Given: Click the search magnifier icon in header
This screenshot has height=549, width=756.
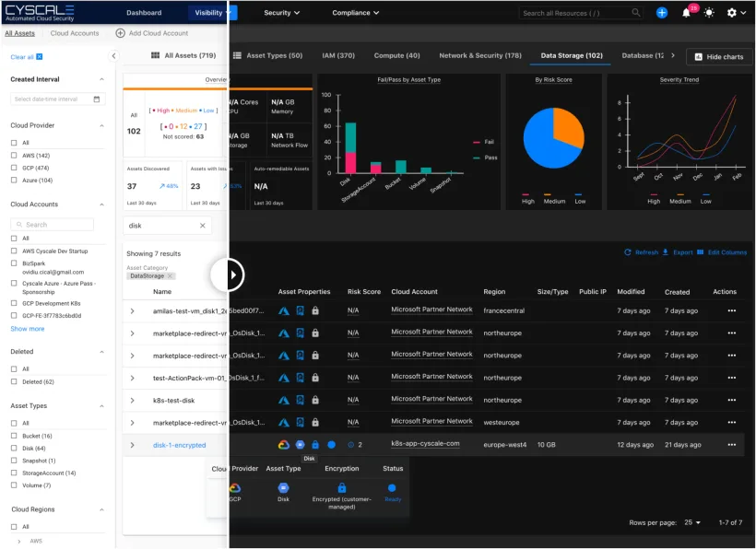Looking at the screenshot, I should point(636,13).
